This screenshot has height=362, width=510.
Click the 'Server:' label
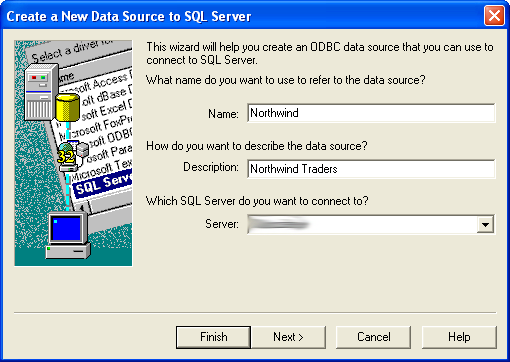click(x=222, y=224)
